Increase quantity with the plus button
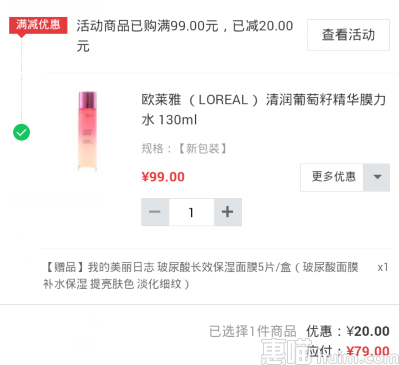399x365 pixels. 228,212
